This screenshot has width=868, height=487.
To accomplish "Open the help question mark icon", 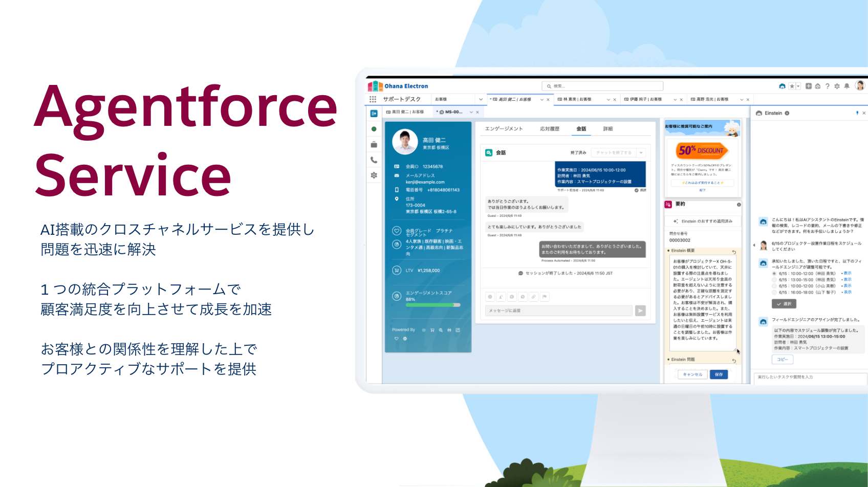I will click(828, 86).
